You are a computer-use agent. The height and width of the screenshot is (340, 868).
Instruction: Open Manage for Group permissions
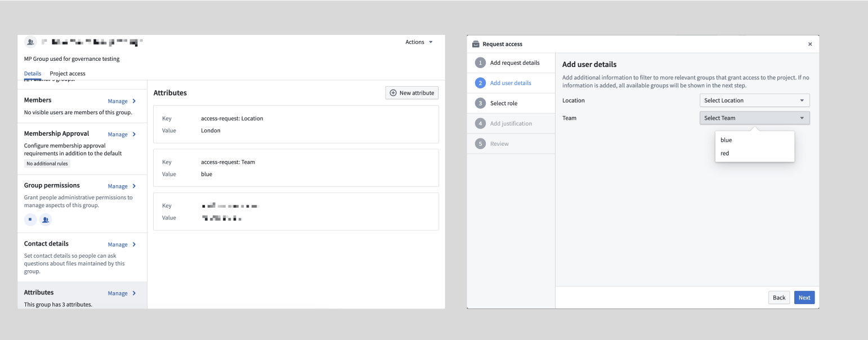tap(122, 186)
